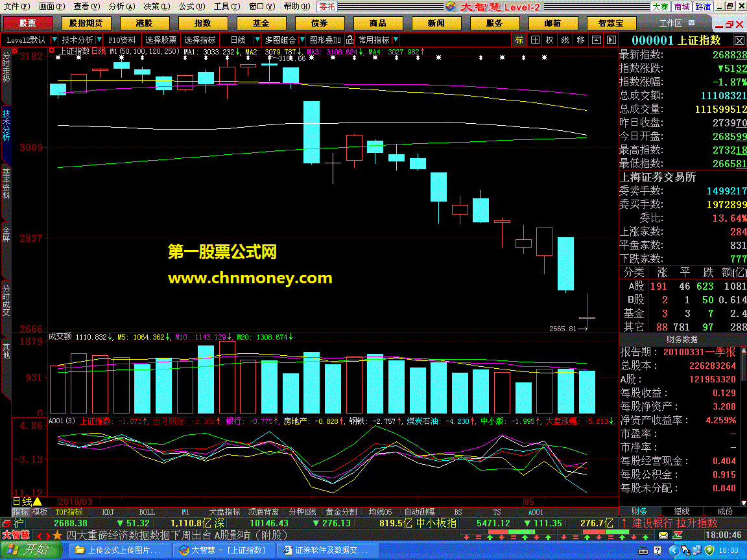Expand the 多图组合 dropdown arrow

click(302, 40)
